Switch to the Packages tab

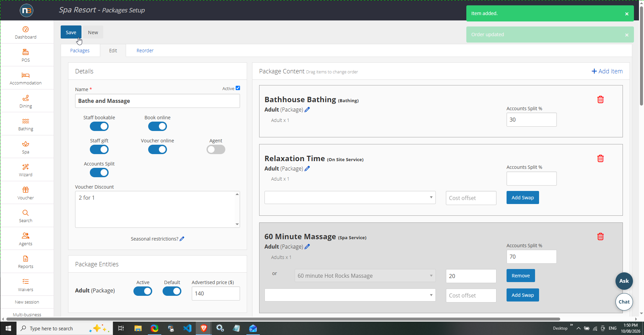tap(80, 51)
